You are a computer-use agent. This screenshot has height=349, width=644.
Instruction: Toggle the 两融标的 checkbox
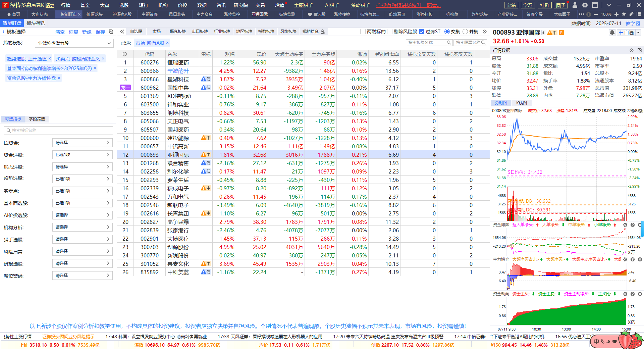(x=363, y=32)
